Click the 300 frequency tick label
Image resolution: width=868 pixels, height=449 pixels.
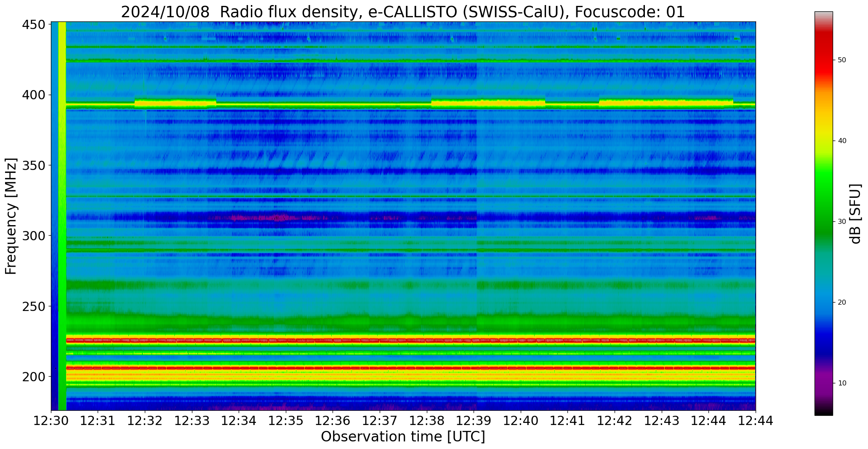coord(34,236)
